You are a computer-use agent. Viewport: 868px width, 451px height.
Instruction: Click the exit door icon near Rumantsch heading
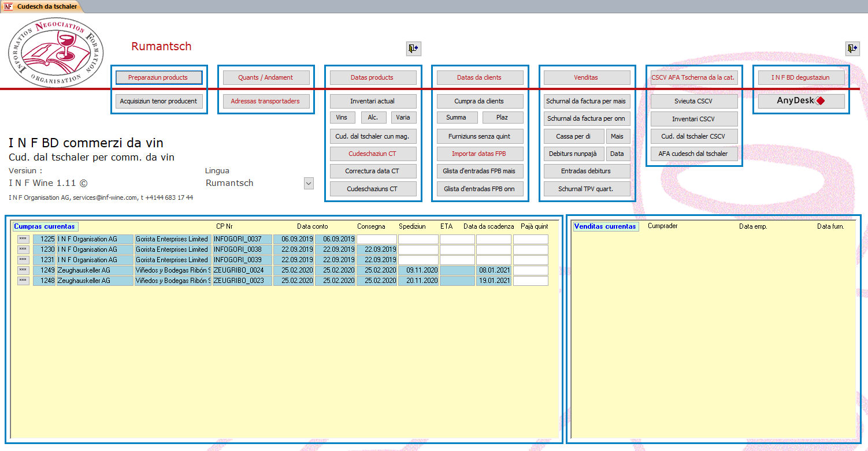point(413,49)
